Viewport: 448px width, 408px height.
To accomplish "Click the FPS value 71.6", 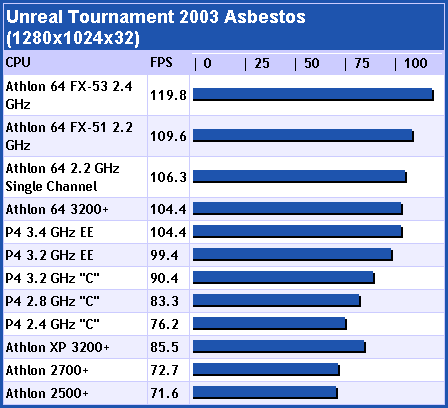I will [x=164, y=393].
